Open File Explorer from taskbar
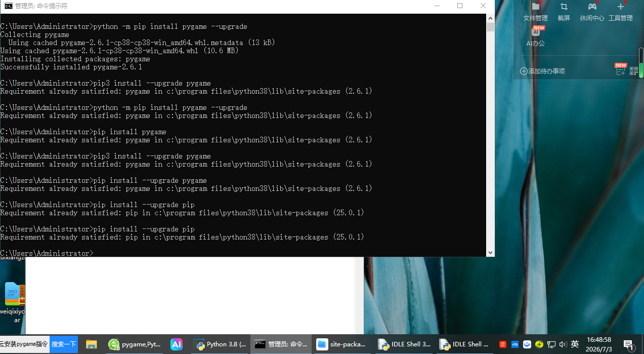 pos(91,344)
